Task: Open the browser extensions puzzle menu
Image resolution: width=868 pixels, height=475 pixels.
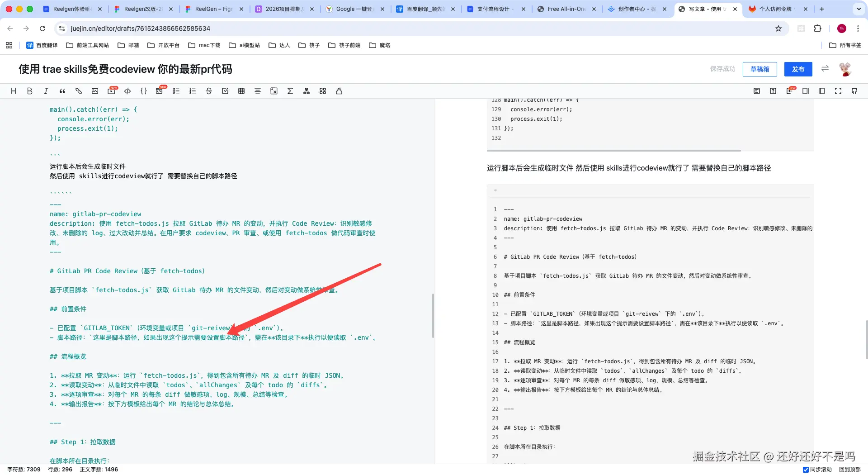Action: [x=817, y=28]
